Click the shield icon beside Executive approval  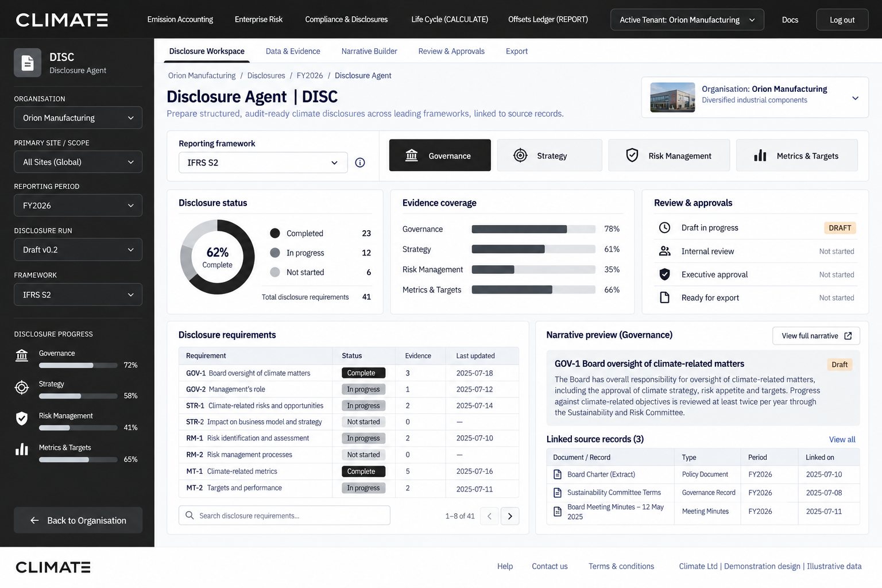point(664,274)
